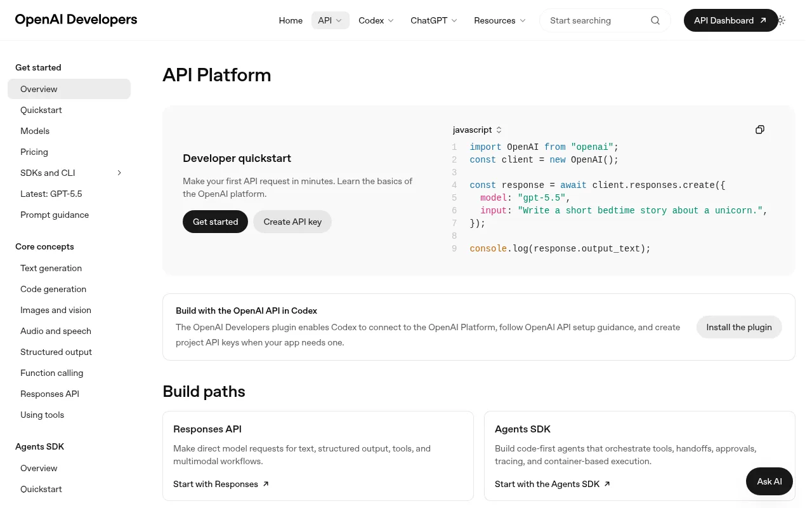Click the arrow icon next to Start with Responses
812x508 pixels.
266,484
